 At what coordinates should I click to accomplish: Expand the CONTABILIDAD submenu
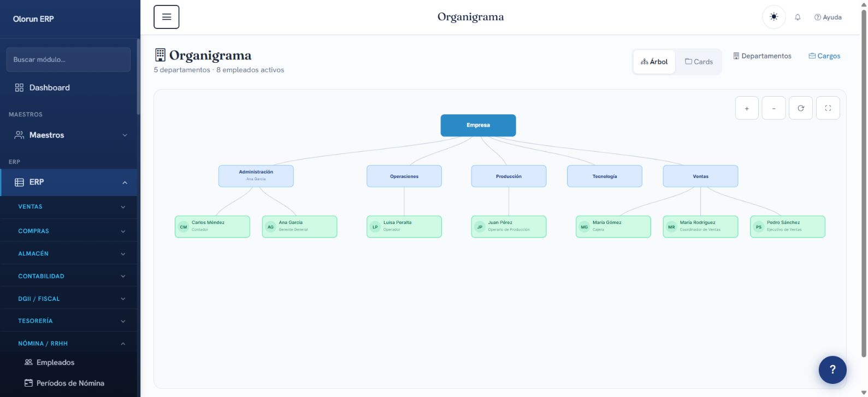pyautogui.click(x=69, y=276)
